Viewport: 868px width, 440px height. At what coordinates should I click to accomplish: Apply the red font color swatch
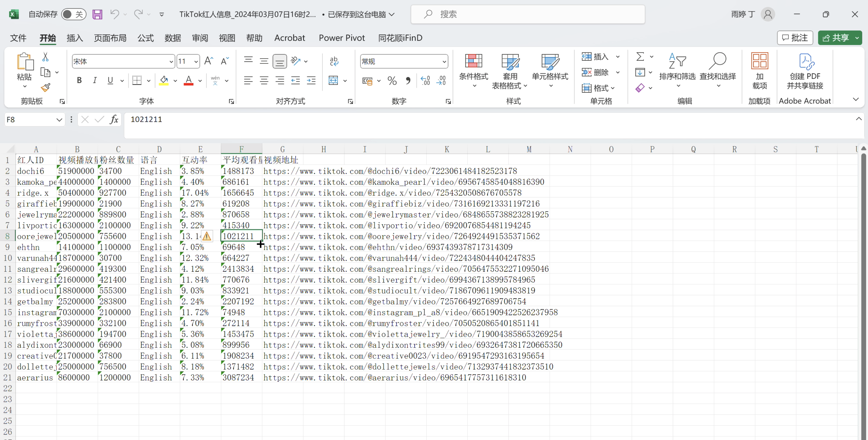(x=189, y=81)
